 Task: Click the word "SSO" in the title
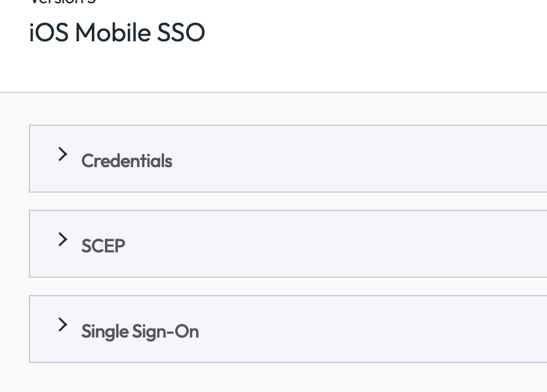[x=181, y=33]
